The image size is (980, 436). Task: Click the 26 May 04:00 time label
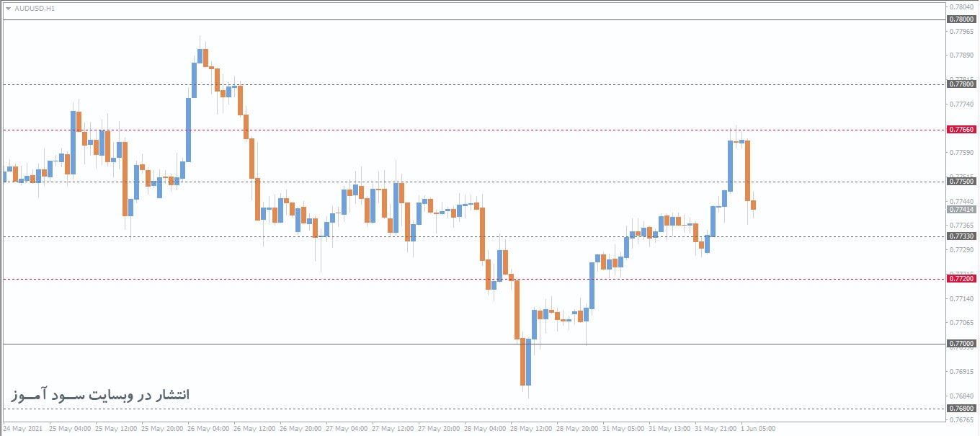tap(208, 428)
